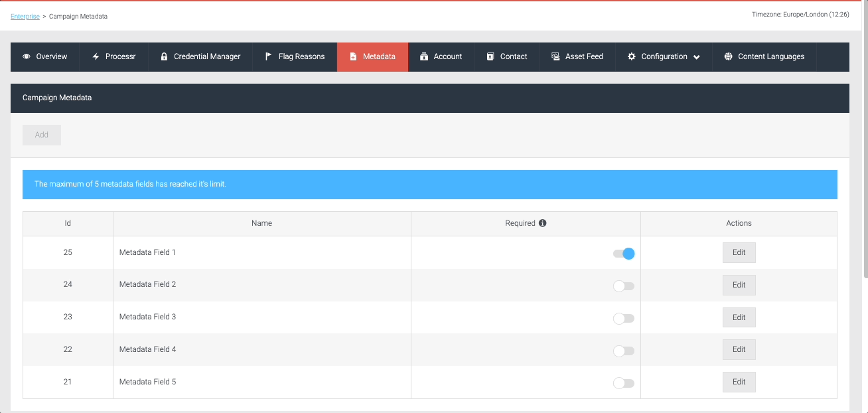Screen dimensions: 868x413
Task: Enable Required toggle for Metadata Field 3
Action: coord(624,318)
